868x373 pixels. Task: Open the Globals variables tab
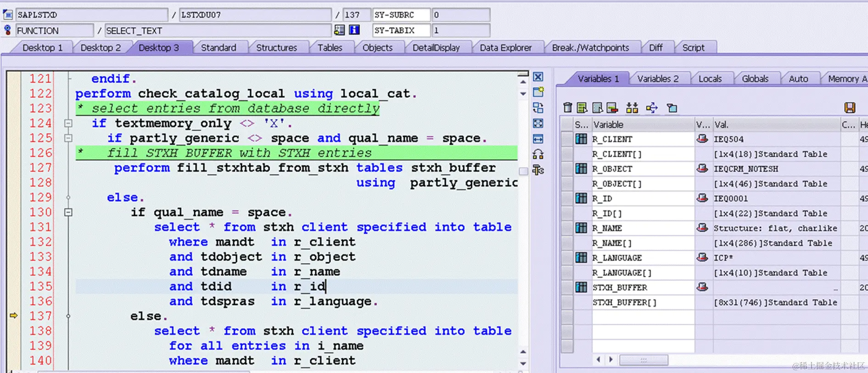click(x=755, y=79)
